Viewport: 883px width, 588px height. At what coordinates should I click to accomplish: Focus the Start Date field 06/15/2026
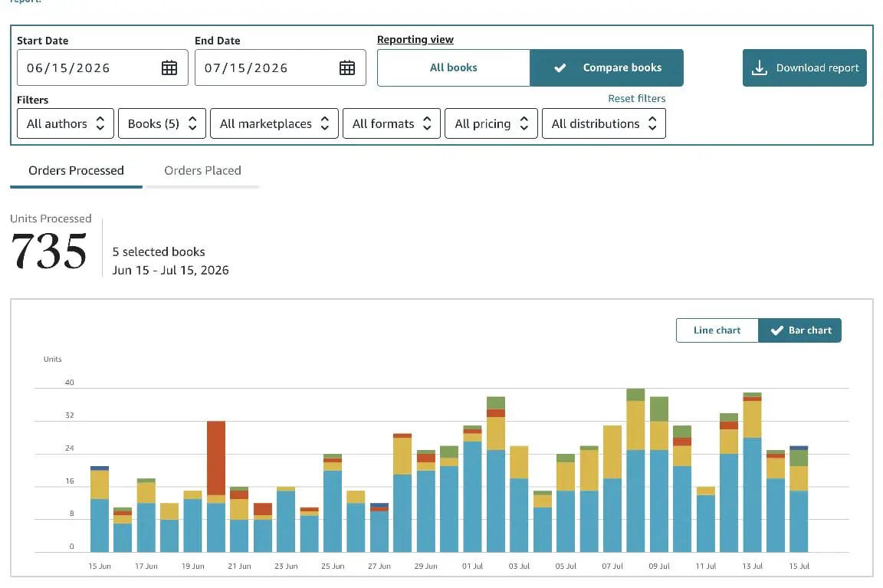click(x=103, y=67)
